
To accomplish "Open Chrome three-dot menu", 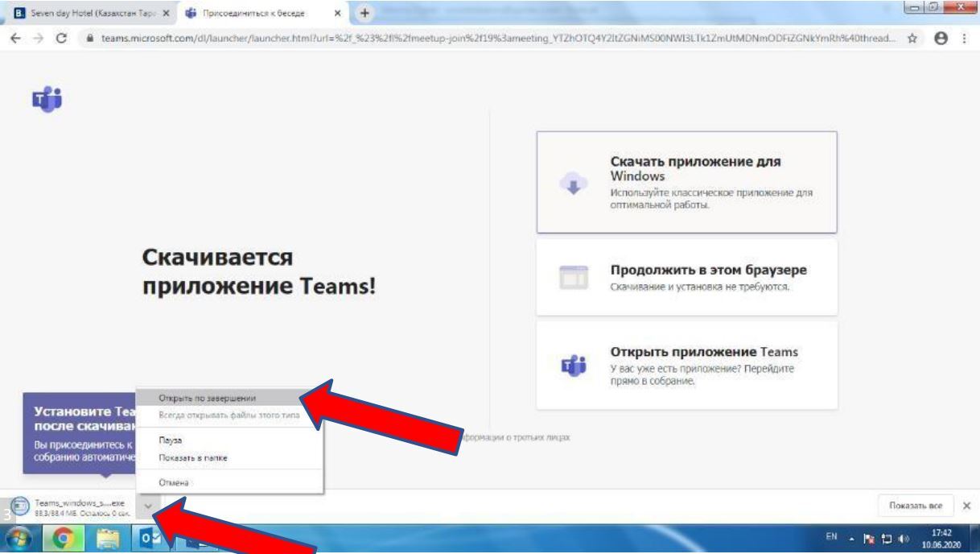I will 964,38.
